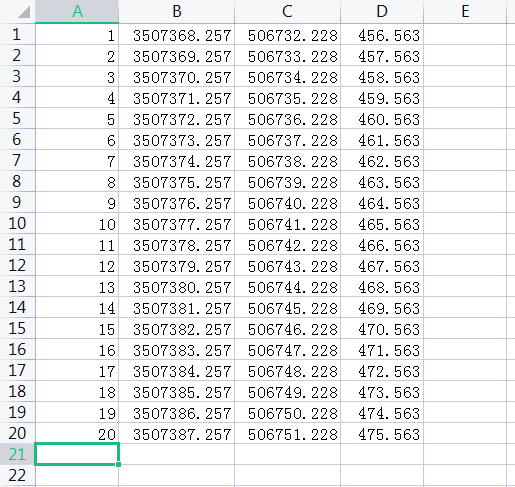Screen dimensions: 515x487
Task: Click cell containing 3507368.257
Action: click(x=177, y=34)
